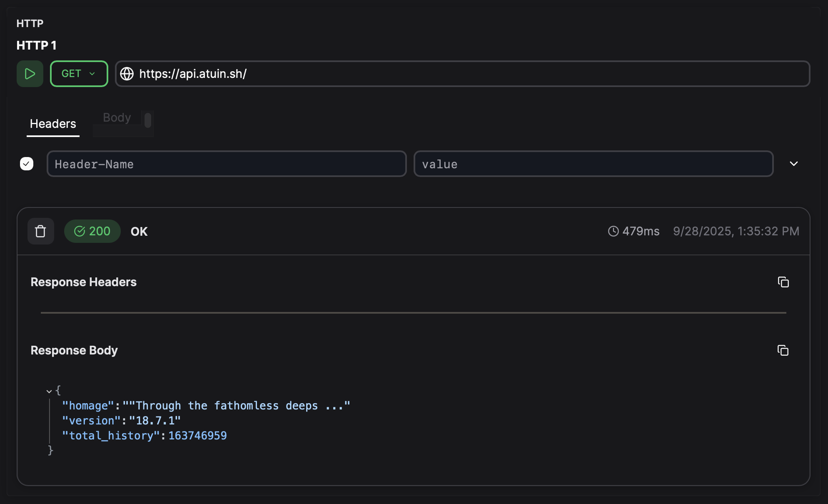Click into the header value input

click(x=593, y=164)
